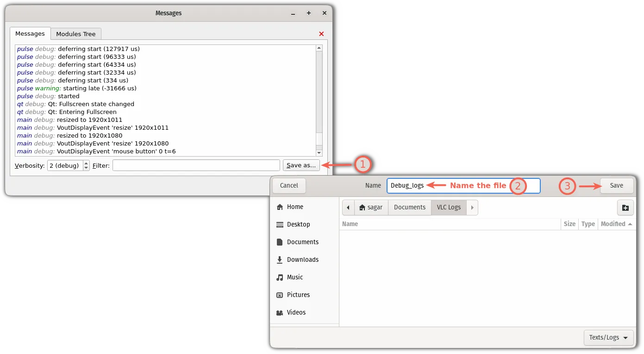Open the Texts/Logs file type dropdown
Screen dimensions: 644x354
pyautogui.click(x=608, y=338)
